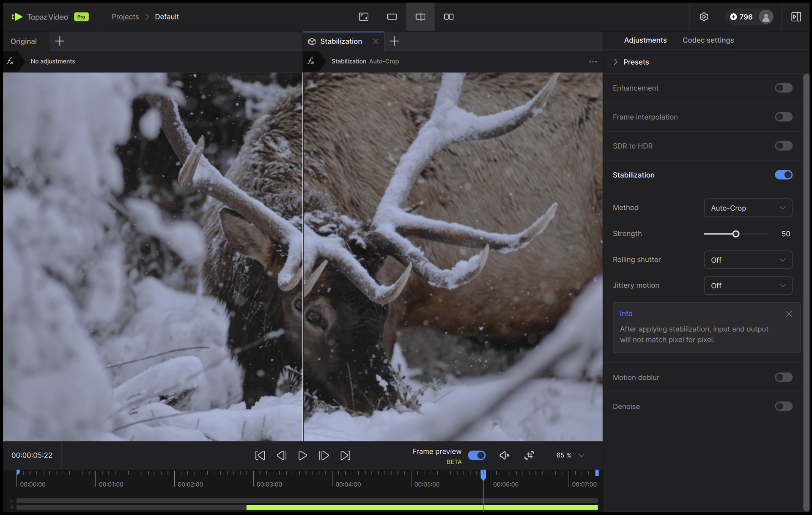
Task: Select the single view layout icon
Action: click(x=392, y=17)
